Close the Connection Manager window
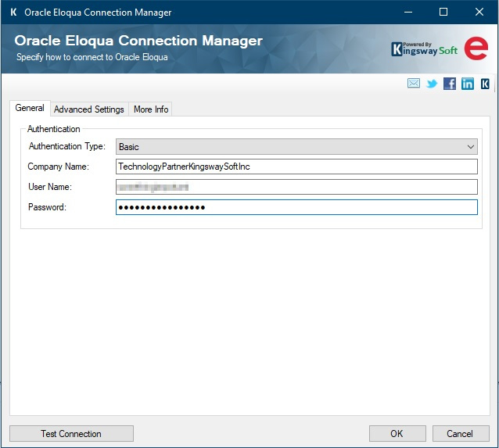Screen dimensions: 499x448 (x=479, y=12)
